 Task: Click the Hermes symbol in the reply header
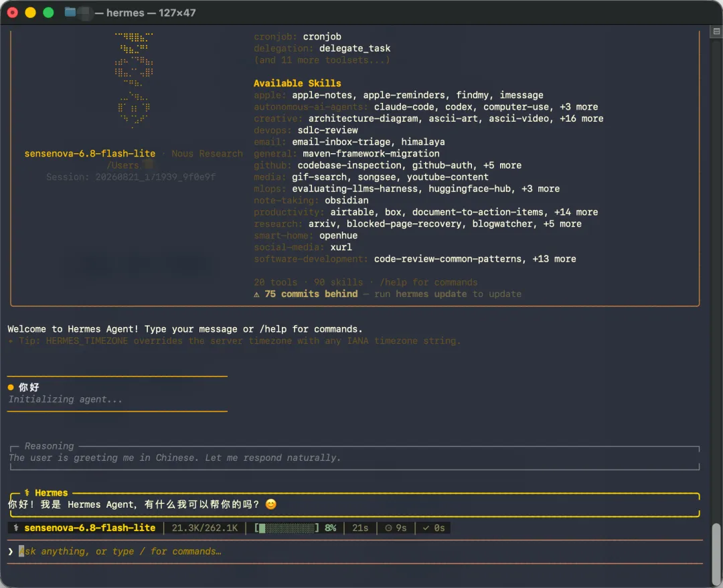[27, 492]
